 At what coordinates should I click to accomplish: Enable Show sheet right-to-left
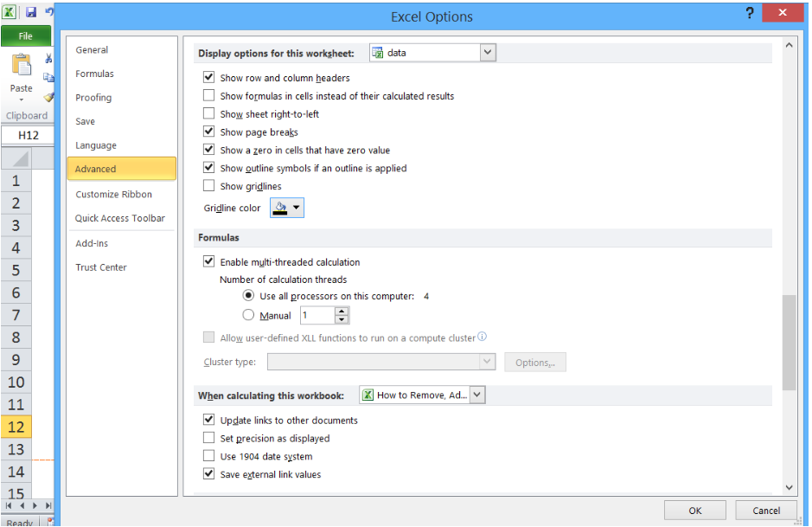point(208,113)
